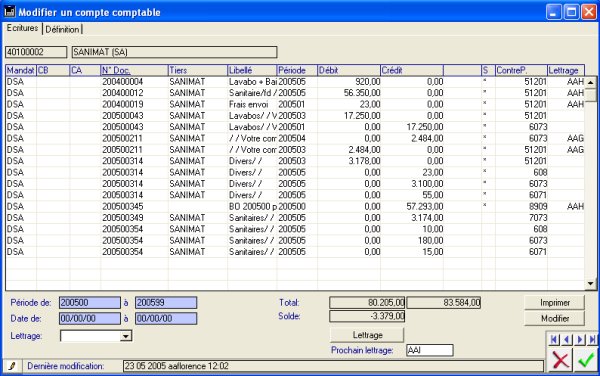Click the Lettrage column header
Image resolution: width=600 pixels, height=376 pixels.
pos(566,70)
